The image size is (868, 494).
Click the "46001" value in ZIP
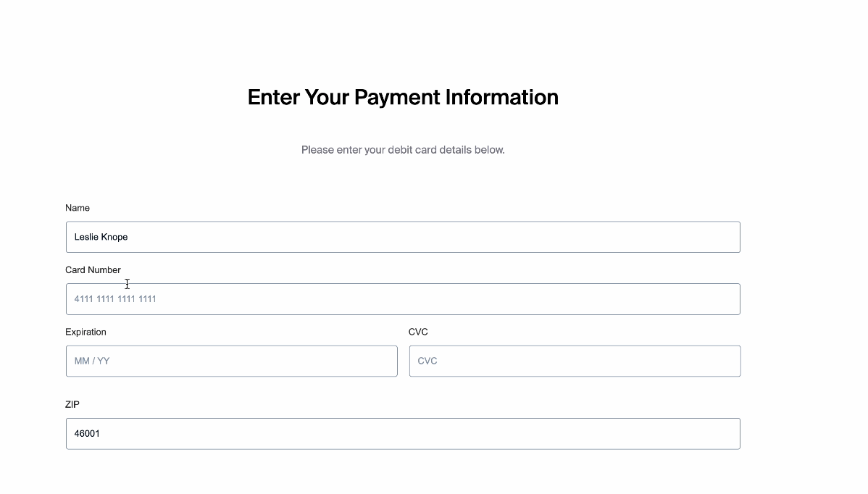pyautogui.click(x=87, y=434)
